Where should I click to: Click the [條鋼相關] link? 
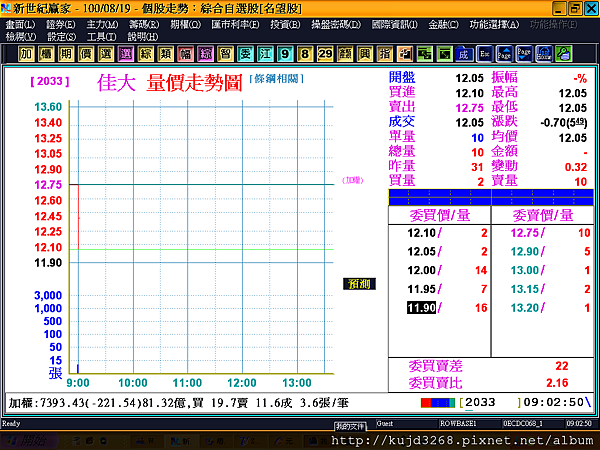(276, 79)
